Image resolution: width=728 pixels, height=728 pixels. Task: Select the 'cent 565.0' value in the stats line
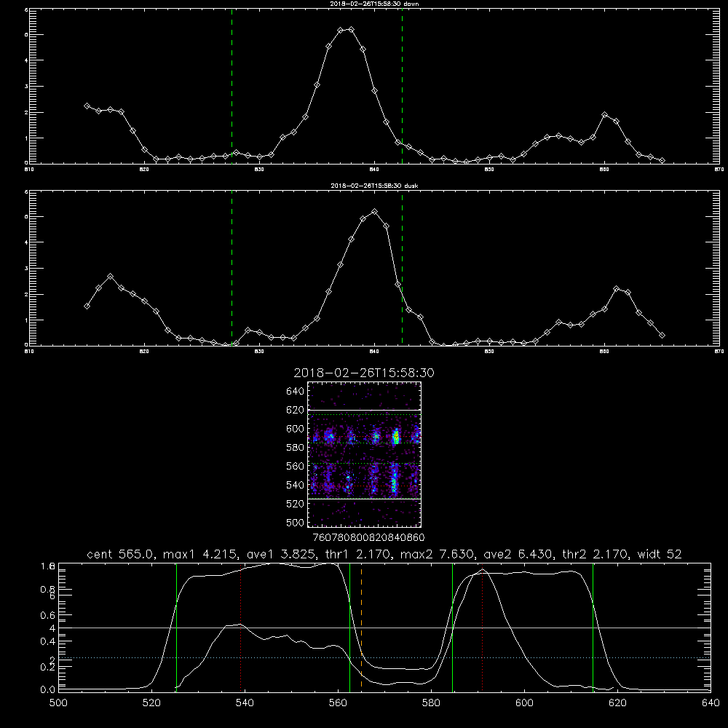coord(120,554)
